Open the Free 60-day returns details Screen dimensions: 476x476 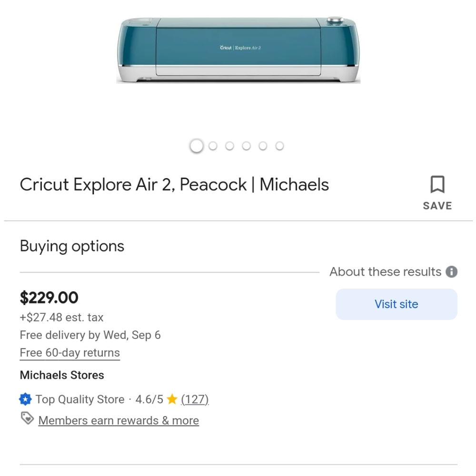click(x=69, y=353)
